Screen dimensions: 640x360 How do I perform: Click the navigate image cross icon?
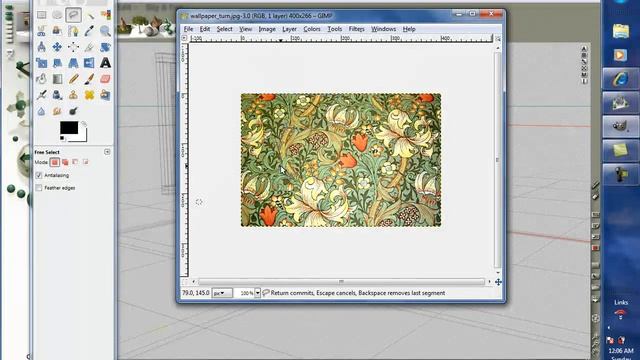(x=498, y=282)
